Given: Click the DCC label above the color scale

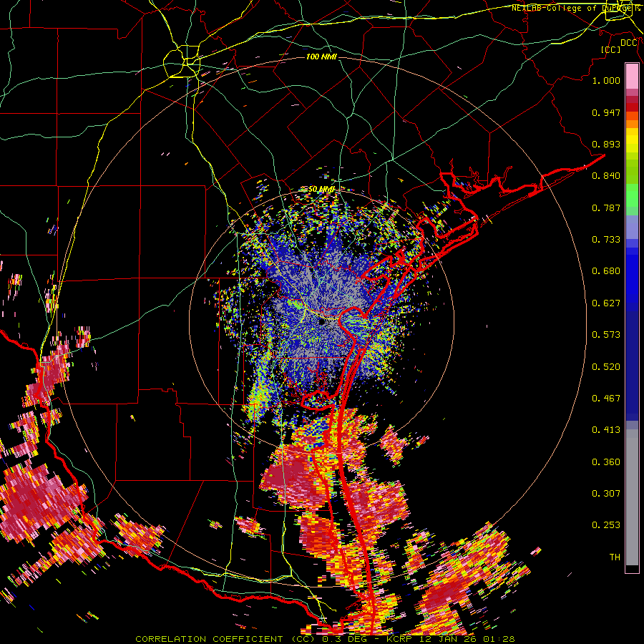Looking at the screenshot, I should pyautogui.click(x=629, y=43).
